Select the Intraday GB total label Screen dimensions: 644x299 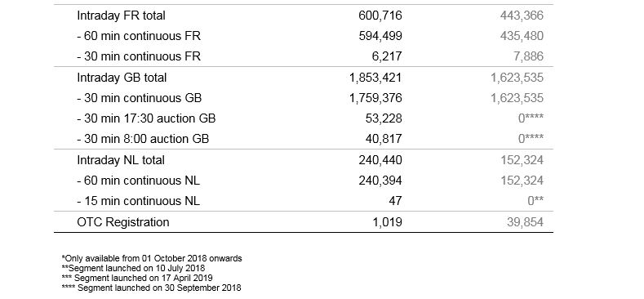point(122,78)
